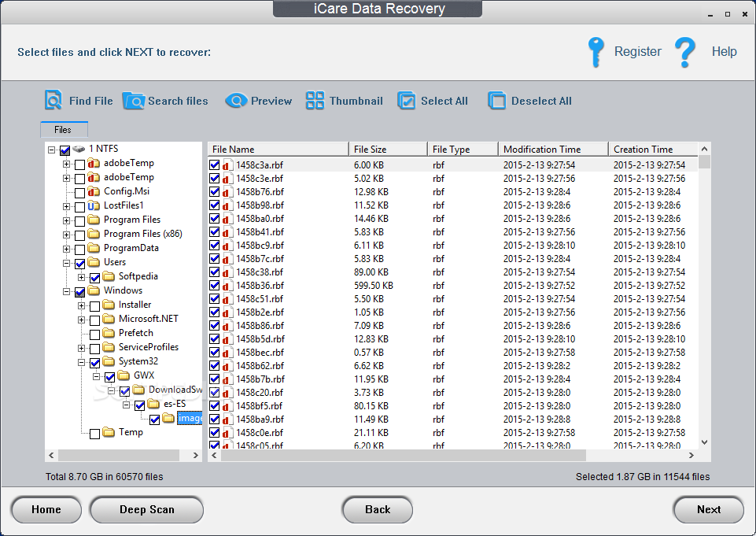Image resolution: width=756 pixels, height=536 pixels.
Task: Click Next to start recovery
Action: pos(707,509)
